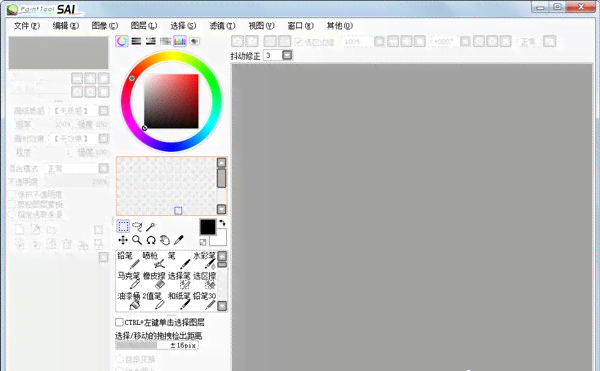
Task: Choose the 选区擦 selection eraser
Action: coord(204,280)
